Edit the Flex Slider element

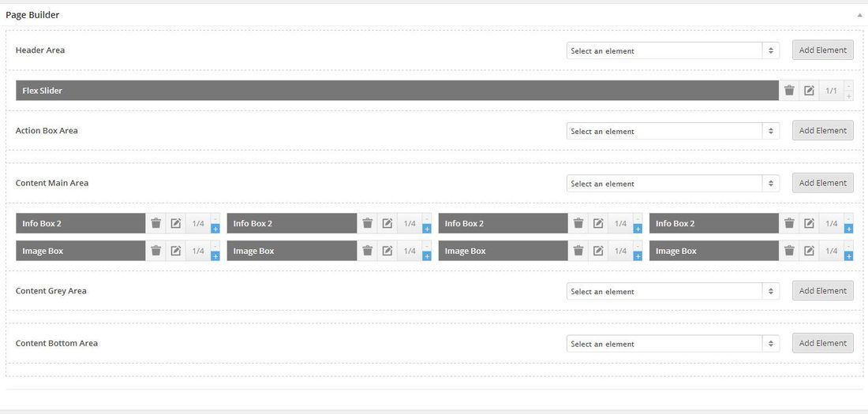pyautogui.click(x=810, y=90)
